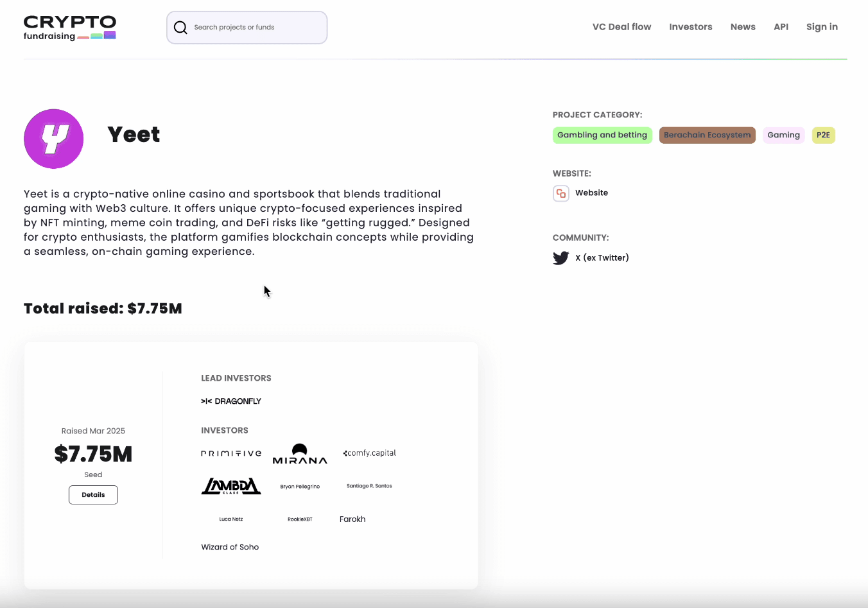Open the Lambda Class investor logo
The width and height of the screenshot is (868, 608).
click(x=231, y=486)
